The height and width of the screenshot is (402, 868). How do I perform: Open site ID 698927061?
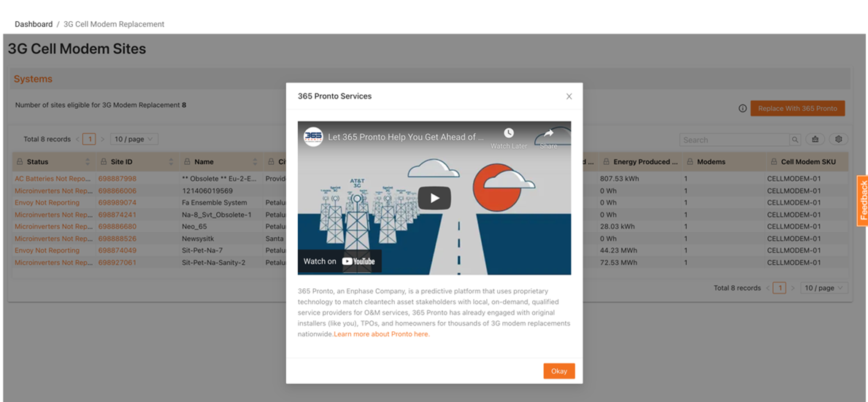pos(118,263)
